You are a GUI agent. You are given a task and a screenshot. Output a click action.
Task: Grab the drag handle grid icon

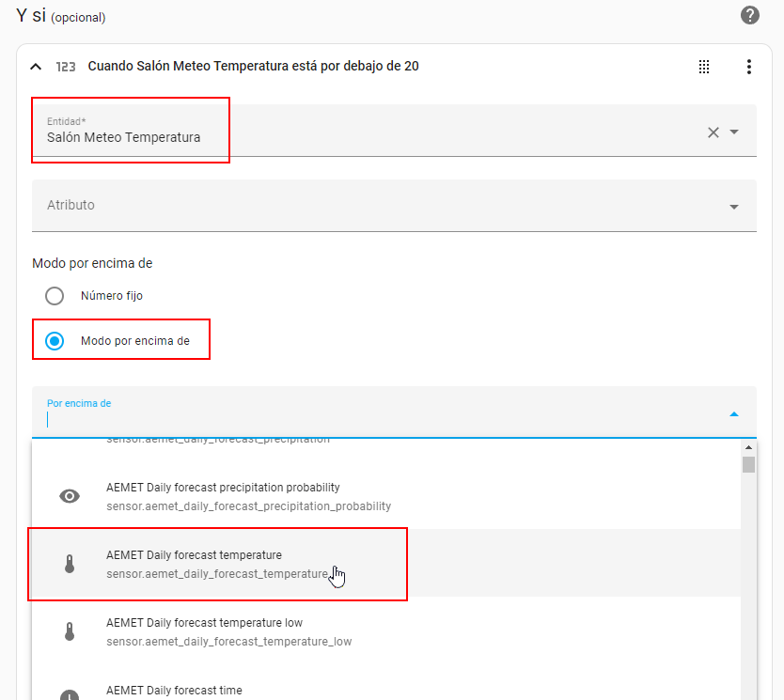coord(703,67)
